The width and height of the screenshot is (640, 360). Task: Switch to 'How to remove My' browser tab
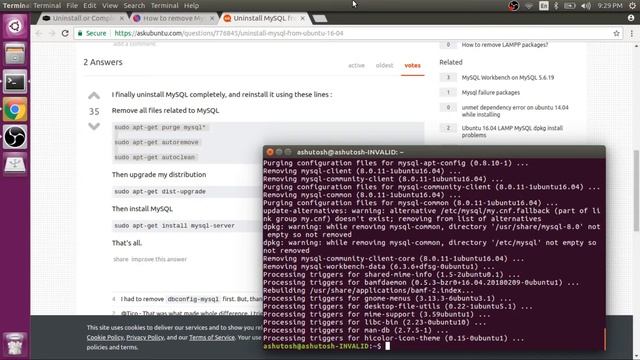[x=173, y=18]
